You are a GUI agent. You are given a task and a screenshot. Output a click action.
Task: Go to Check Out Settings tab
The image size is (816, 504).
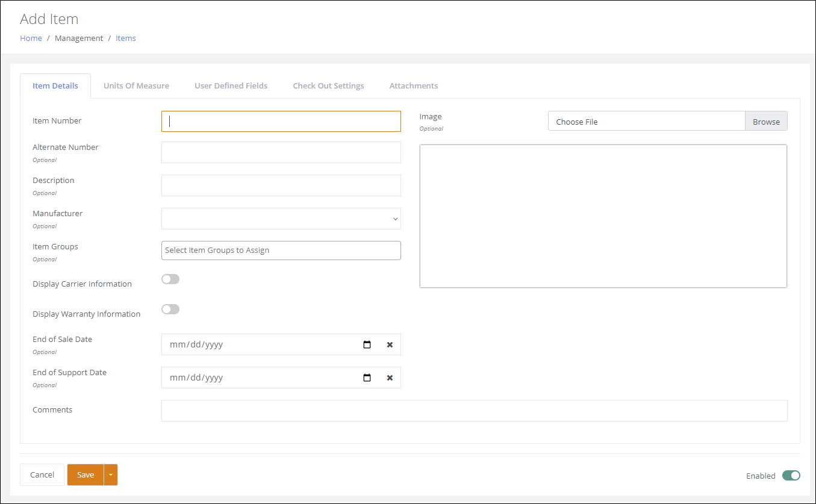click(328, 86)
